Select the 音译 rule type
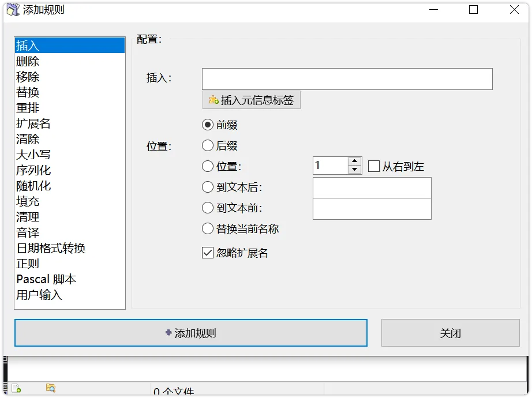532x398 pixels. click(70, 233)
